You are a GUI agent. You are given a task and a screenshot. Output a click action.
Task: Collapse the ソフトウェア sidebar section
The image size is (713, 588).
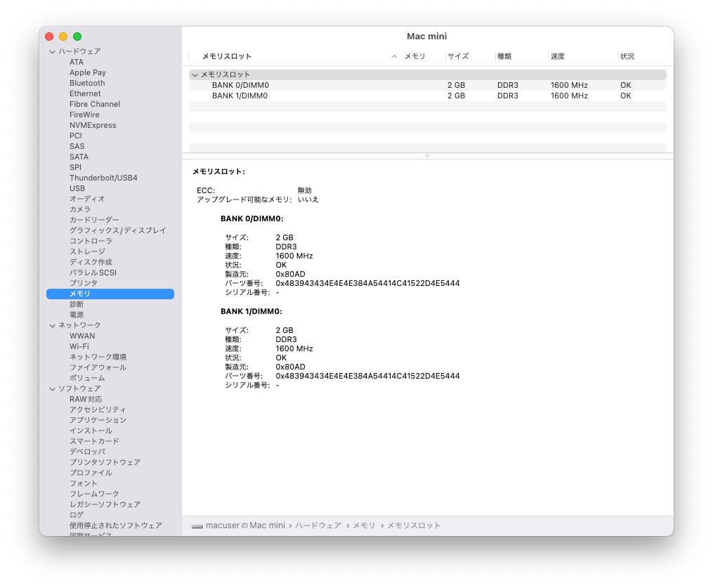(52, 388)
